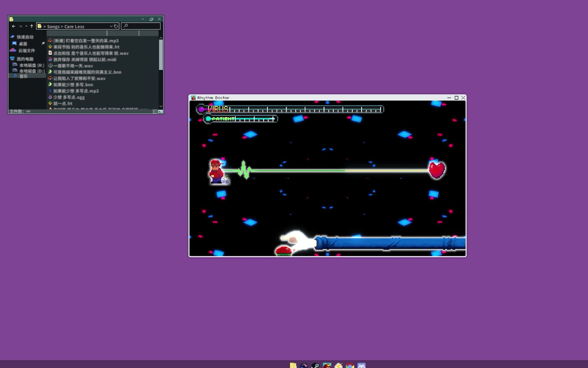Viewport: 588px width, 368px height.
Task: Click the red heart at the row's end
Action: tap(436, 170)
